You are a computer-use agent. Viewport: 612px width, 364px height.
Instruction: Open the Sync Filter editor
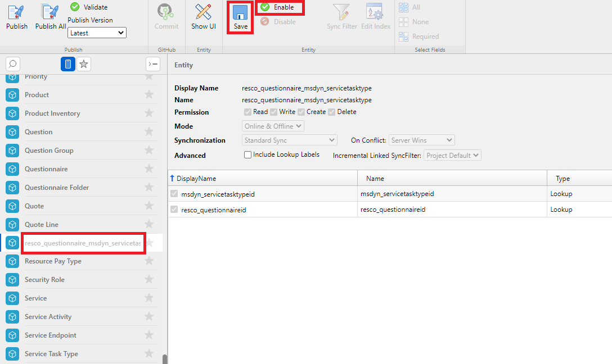(x=342, y=16)
